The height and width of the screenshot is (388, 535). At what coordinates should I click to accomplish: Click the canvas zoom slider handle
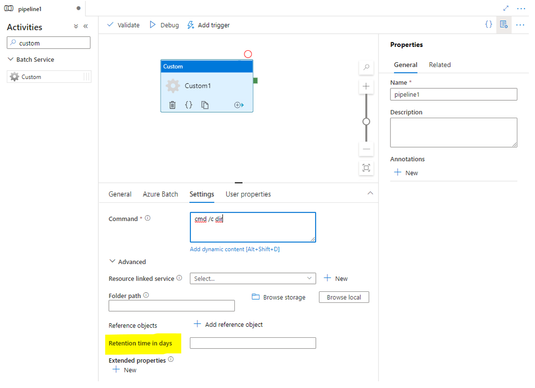coord(366,121)
